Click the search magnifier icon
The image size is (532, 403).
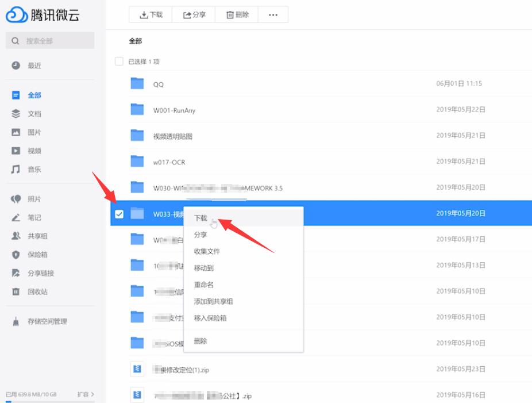[16, 41]
